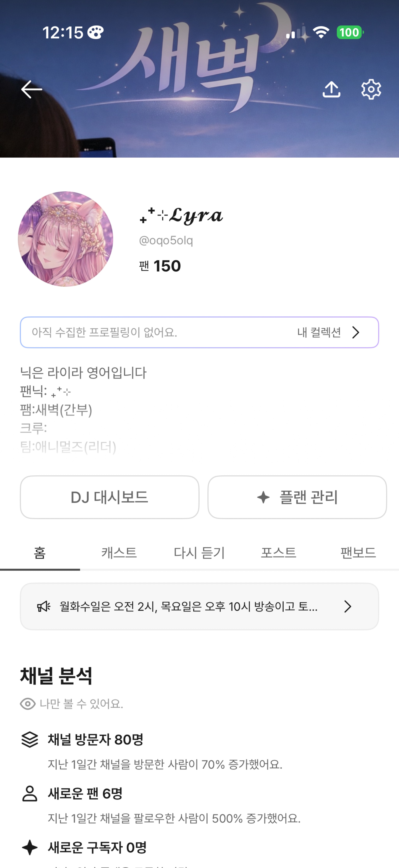Tap the layers icon for 채널 방문자
Viewport: 399px width, 868px height.
30,740
